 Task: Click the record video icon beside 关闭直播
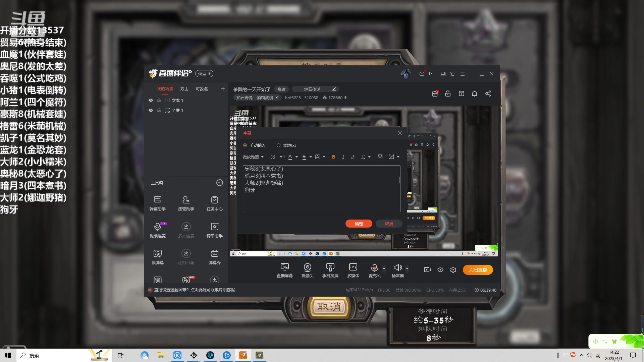[x=427, y=270]
